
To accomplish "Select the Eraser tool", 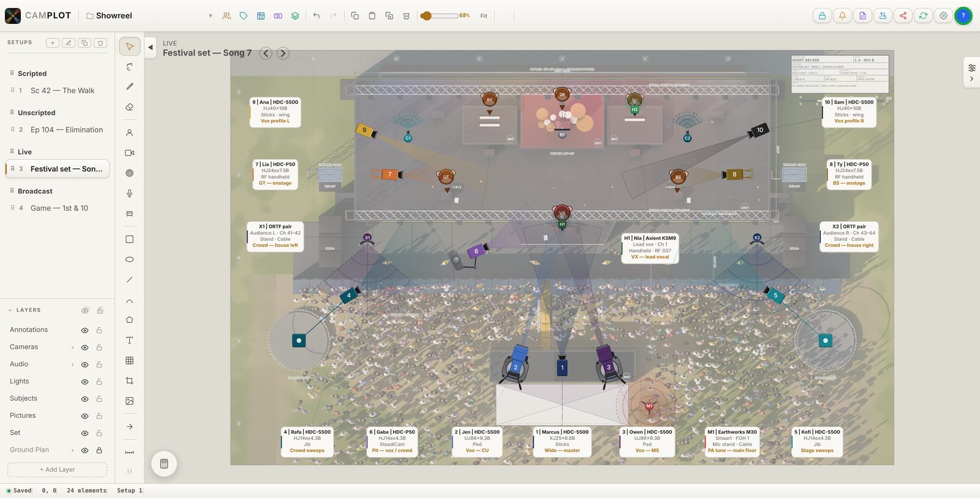I will tap(129, 107).
